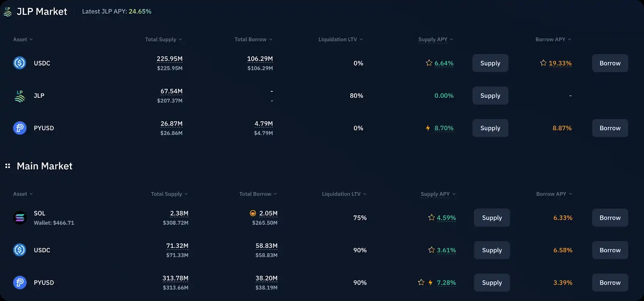The image size is (644, 301).
Task: Sort JLP Market by Total Supply
Action: [163, 39]
